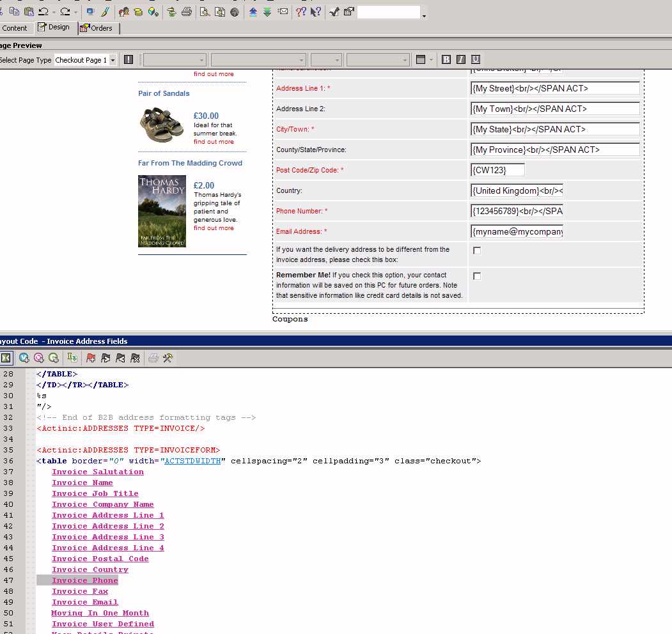Click the Post Code input field
Image resolution: width=672 pixels, height=634 pixels.
point(497,170)
